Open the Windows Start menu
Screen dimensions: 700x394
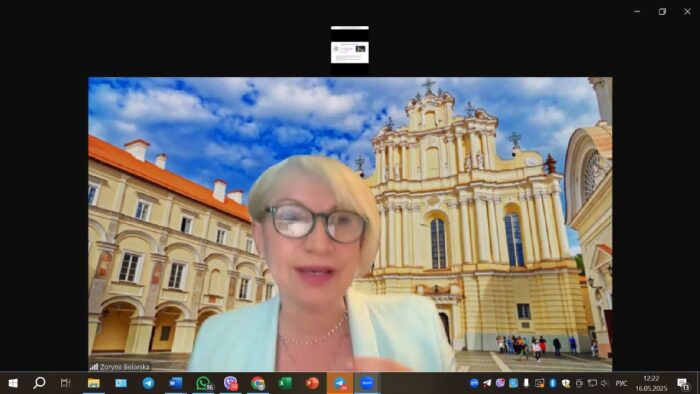coord(13,383)
